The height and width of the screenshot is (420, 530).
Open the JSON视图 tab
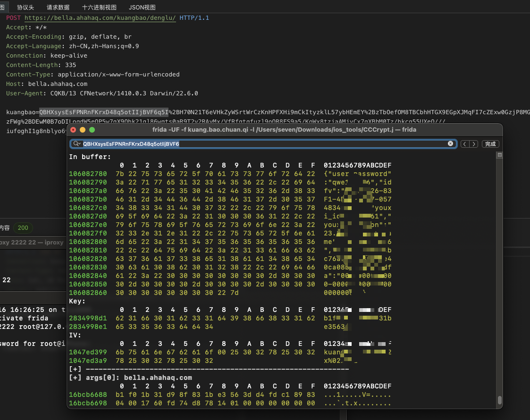[142, 7]
